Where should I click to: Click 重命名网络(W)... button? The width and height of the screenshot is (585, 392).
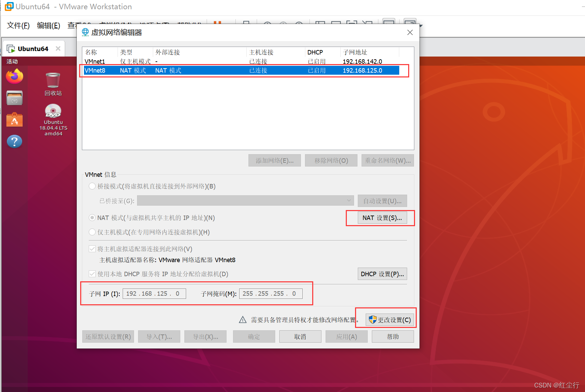pos(388,160)
